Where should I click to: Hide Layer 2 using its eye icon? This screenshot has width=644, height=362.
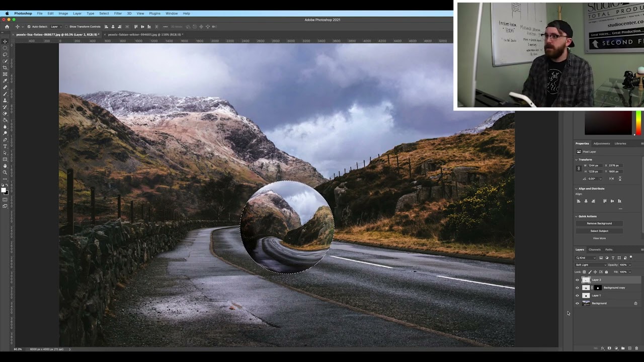pos(577,280)
